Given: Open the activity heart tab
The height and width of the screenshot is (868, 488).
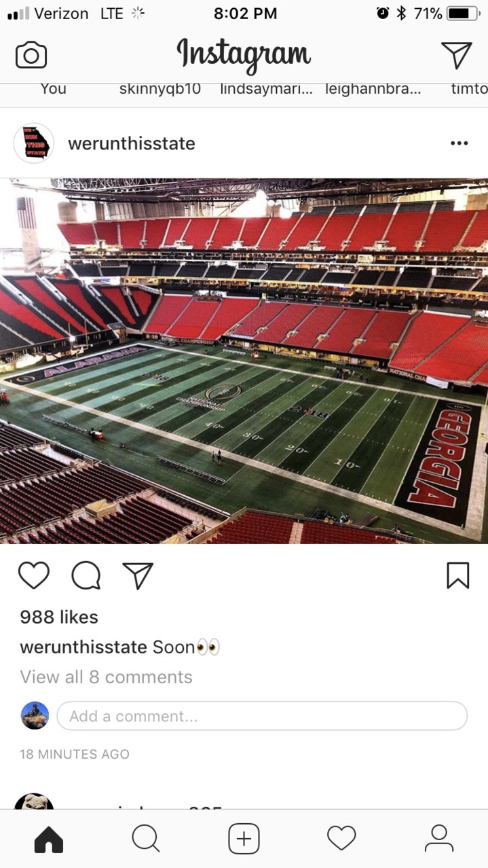Looking at the screenshot, I should [341, 839].
